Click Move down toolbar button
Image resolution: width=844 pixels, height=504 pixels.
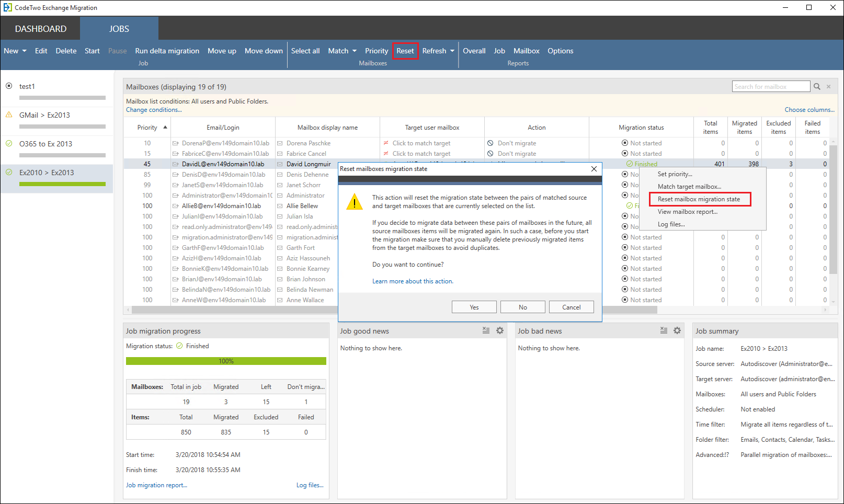point(264,51)
